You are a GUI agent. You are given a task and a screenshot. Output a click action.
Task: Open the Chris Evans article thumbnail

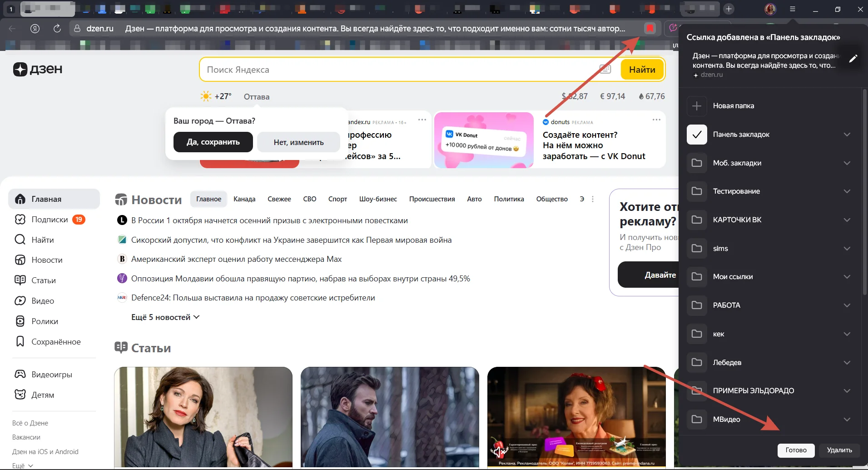pyautogui.click(x=390, y=417)
